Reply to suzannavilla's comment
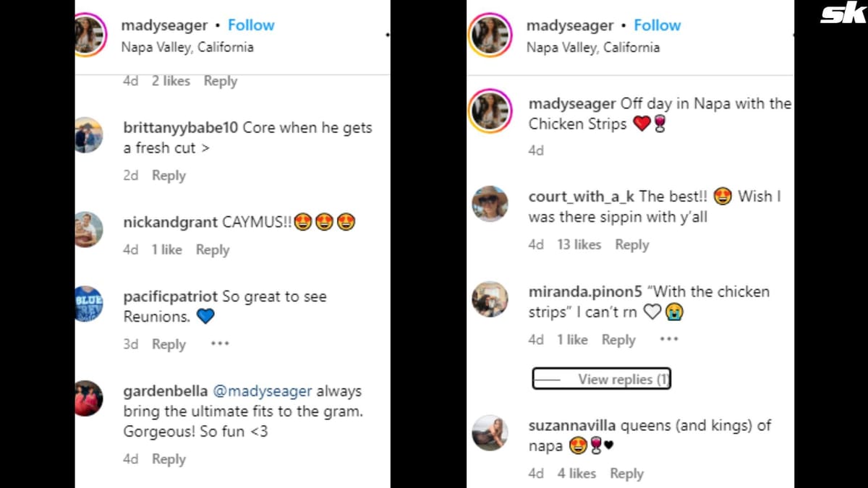Screen dimensions: 868x488 click(626, 474)
